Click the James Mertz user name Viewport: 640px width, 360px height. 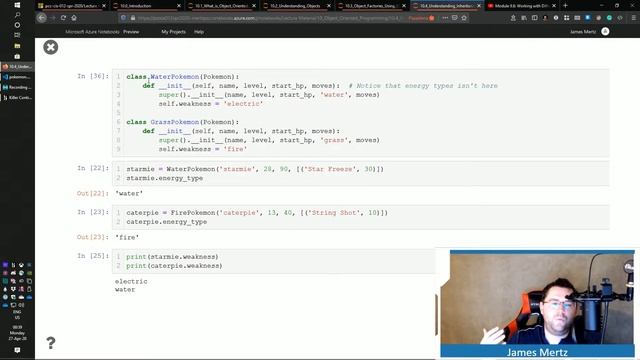pos(583,32)
